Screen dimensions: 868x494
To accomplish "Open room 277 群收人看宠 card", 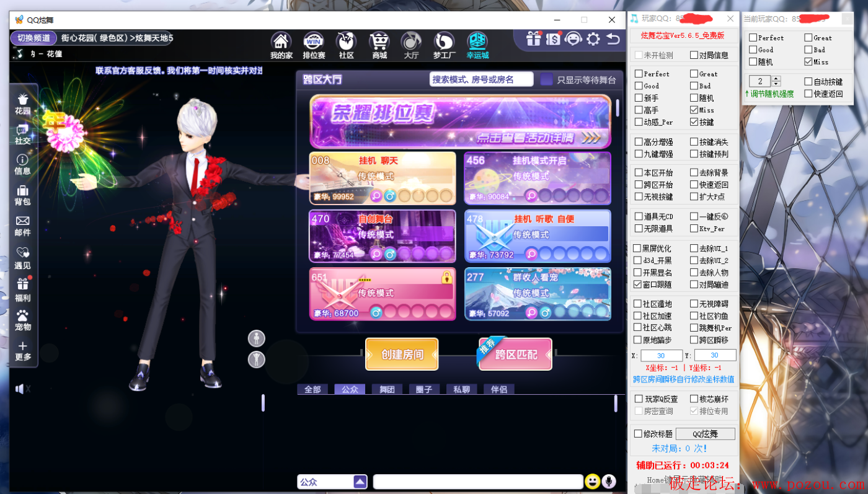I will tap(538, 294).
